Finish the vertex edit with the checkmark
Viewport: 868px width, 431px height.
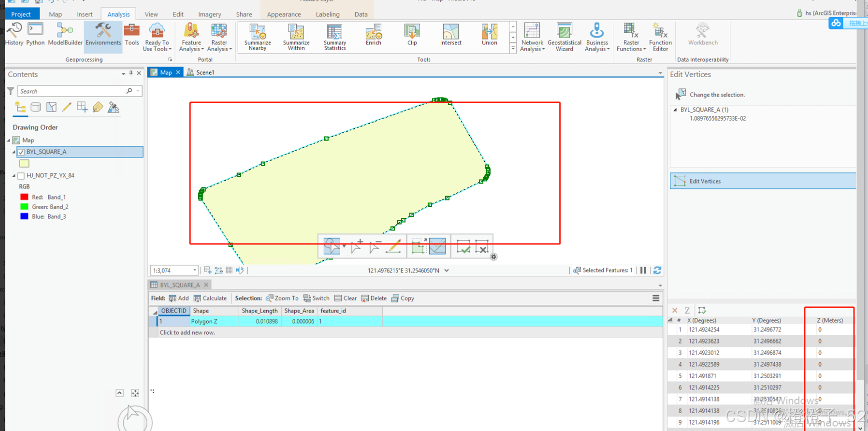(463, 246)
